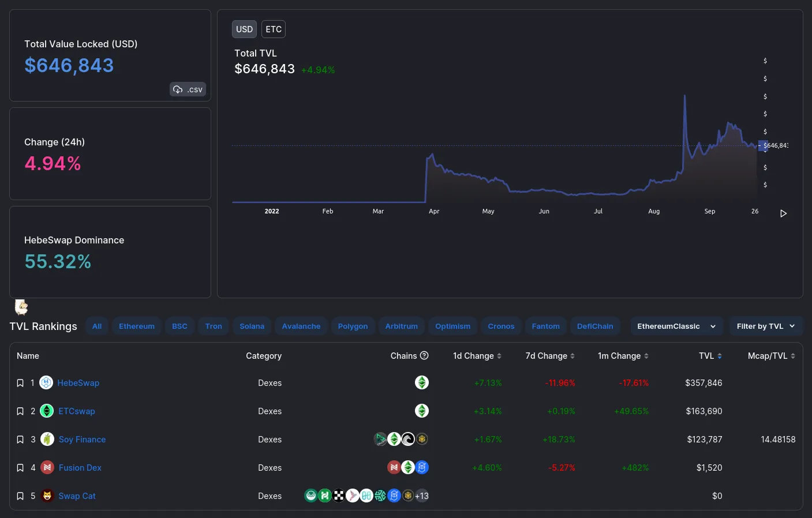This screenshot has width=812, height=518.
Task: Click the ETCswap protocol logo icon
Action: (x=47, y=411)
